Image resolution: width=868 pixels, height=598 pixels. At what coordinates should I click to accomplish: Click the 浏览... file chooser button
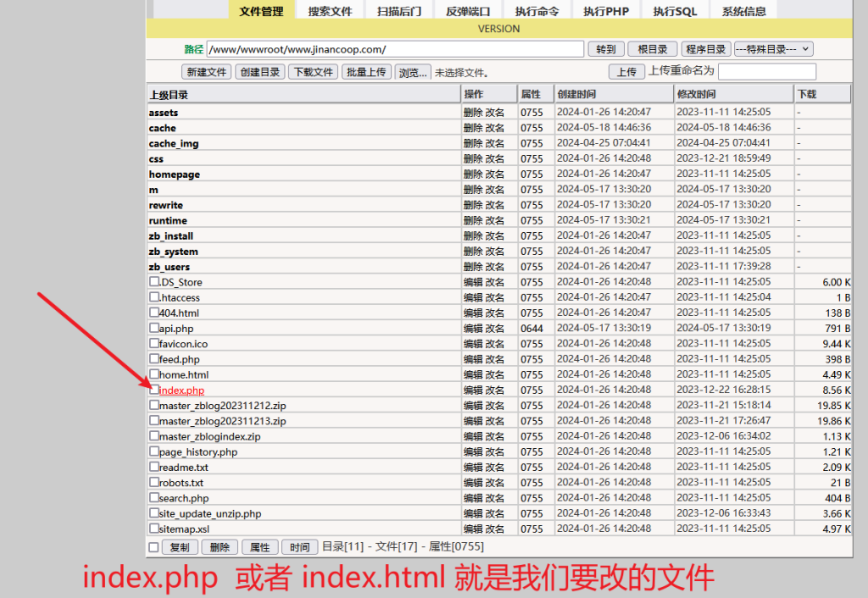click(x=412, y=72)
